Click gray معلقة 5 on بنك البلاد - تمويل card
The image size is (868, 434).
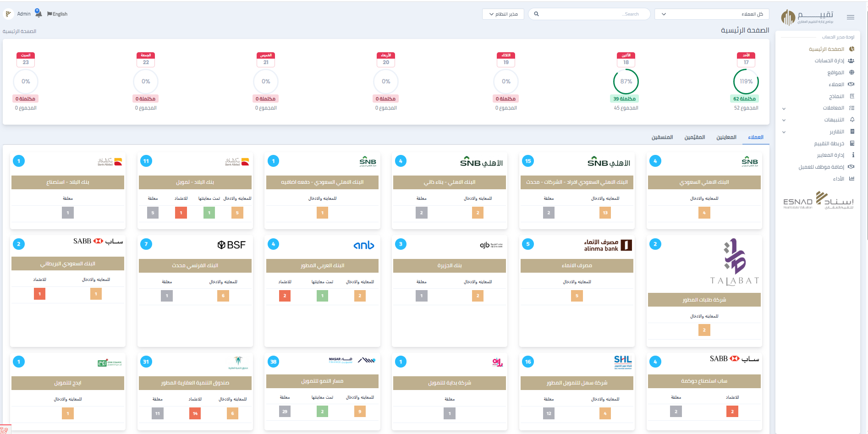coord(153,213)
